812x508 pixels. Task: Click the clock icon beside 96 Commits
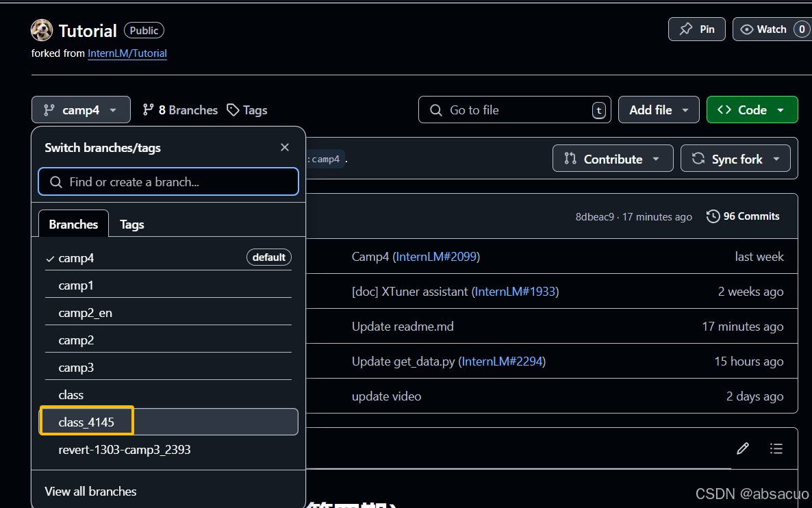point(713,216)
